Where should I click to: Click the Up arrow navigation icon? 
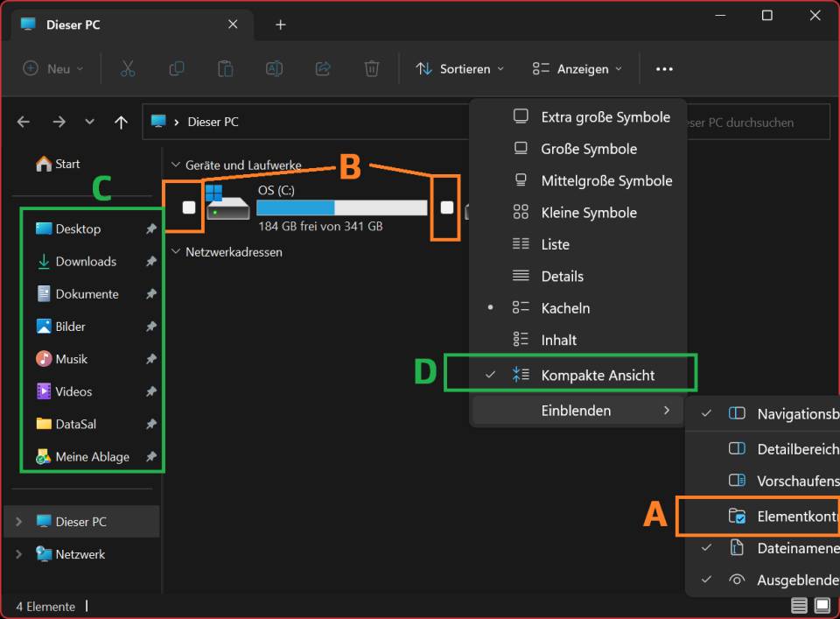click(x=121, y=123)
